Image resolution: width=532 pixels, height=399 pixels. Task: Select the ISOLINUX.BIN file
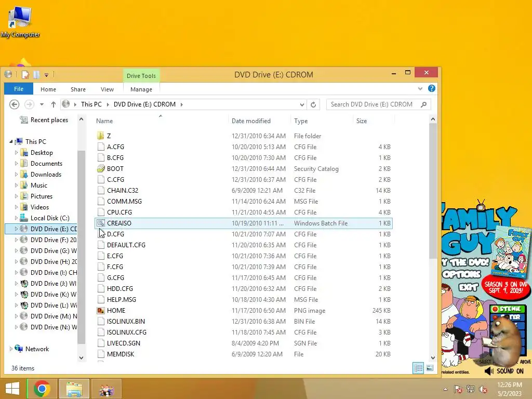[x=126, y=321]
